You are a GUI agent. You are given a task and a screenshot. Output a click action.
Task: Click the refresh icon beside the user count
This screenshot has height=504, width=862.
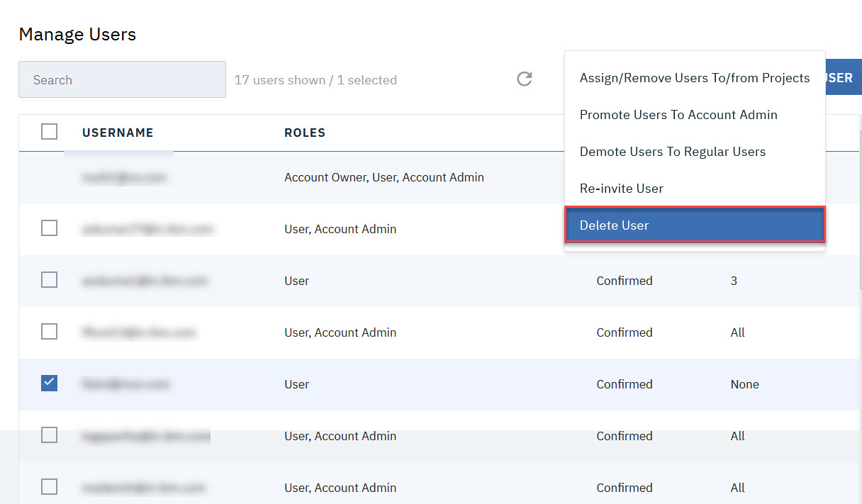click(524, 79)
